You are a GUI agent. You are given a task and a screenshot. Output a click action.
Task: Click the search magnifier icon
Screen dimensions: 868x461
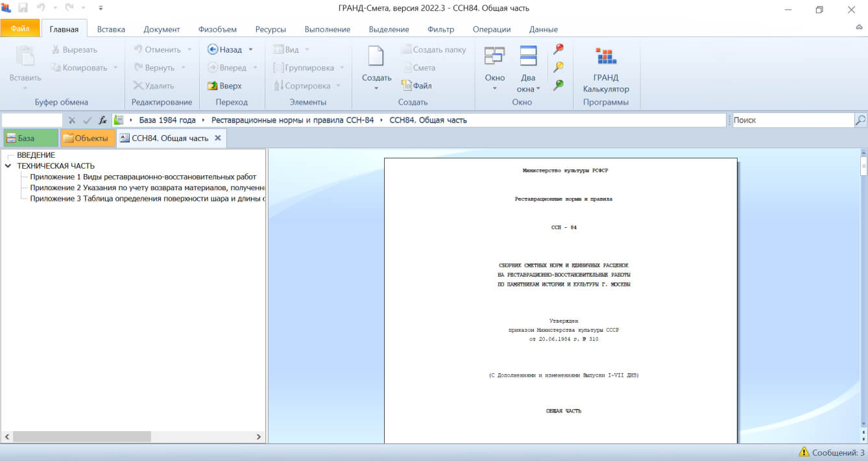(861, 120)
